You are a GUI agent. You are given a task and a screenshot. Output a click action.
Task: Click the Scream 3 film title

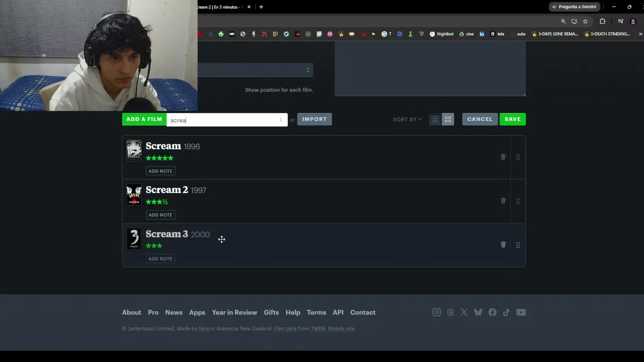167,234
